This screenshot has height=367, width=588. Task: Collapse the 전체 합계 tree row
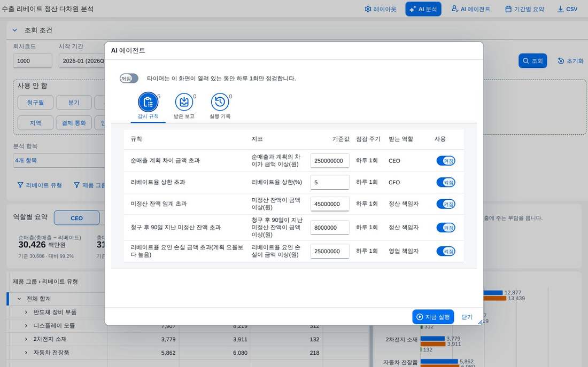(19, 299)
